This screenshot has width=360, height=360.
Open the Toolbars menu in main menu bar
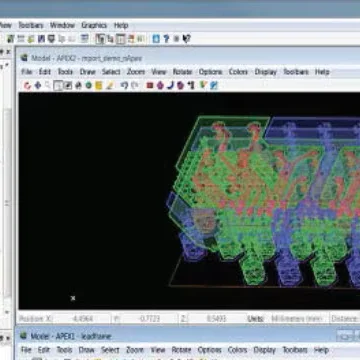coord(31,25)
